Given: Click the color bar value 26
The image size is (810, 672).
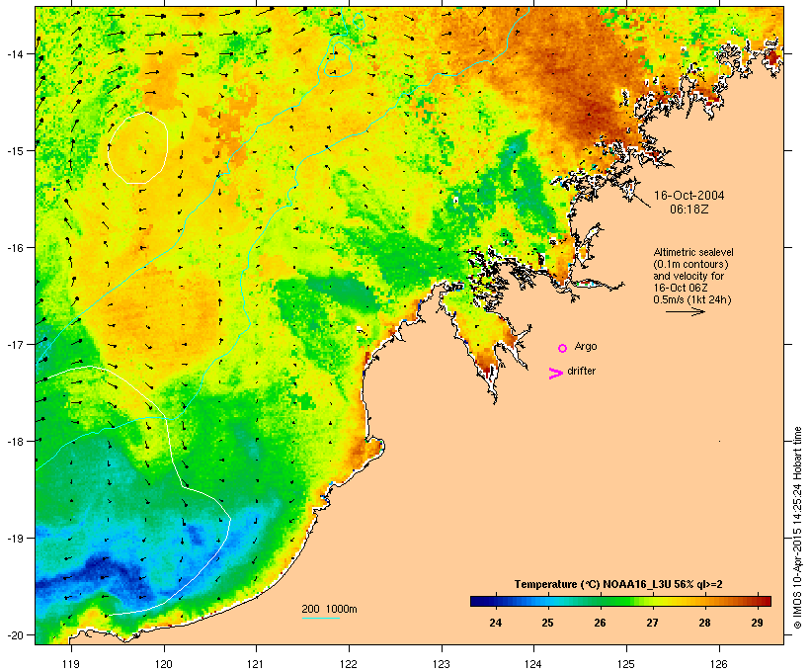Looking at the screenshot, I should click(600, 623).
